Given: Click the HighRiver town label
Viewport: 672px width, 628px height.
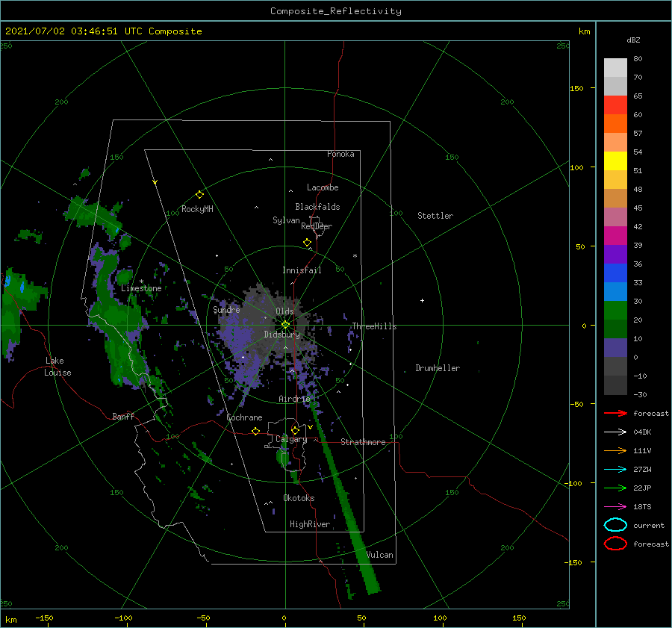Looking at the screenshot, I should click(310, 524).
